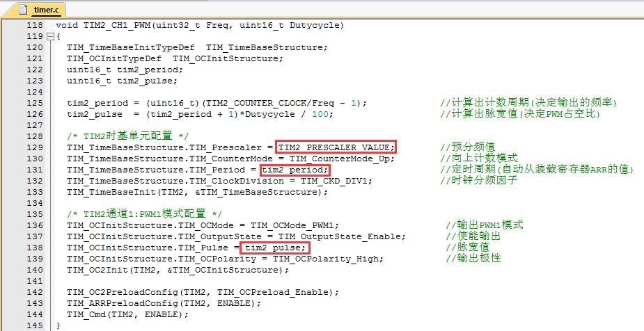Click TIM_ARRPreloadConfig call on line 143
Image resolution: width=644 pixels, height=331 pixels.
(x=164, y=303)
